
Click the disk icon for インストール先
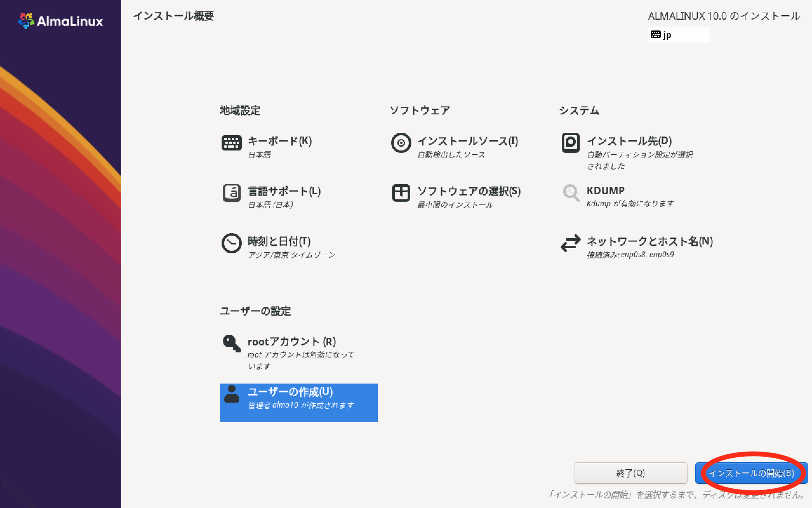pyautogui.click(x=570, y=143)
